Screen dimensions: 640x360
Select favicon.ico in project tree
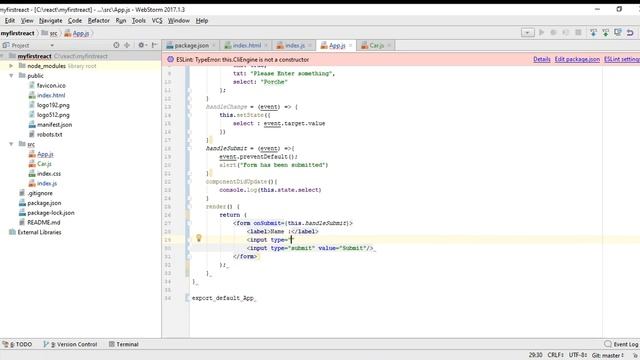pos(51,85)
